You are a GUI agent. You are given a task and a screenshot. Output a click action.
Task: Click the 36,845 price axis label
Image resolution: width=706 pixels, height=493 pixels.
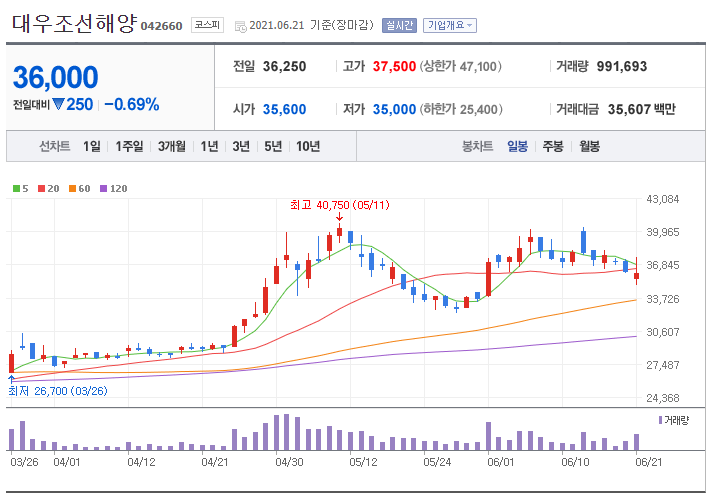(662, 265)
